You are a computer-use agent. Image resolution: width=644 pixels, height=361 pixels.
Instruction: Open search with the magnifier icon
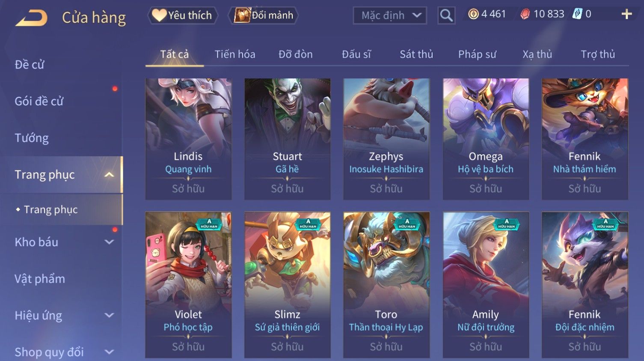[446, 15]
